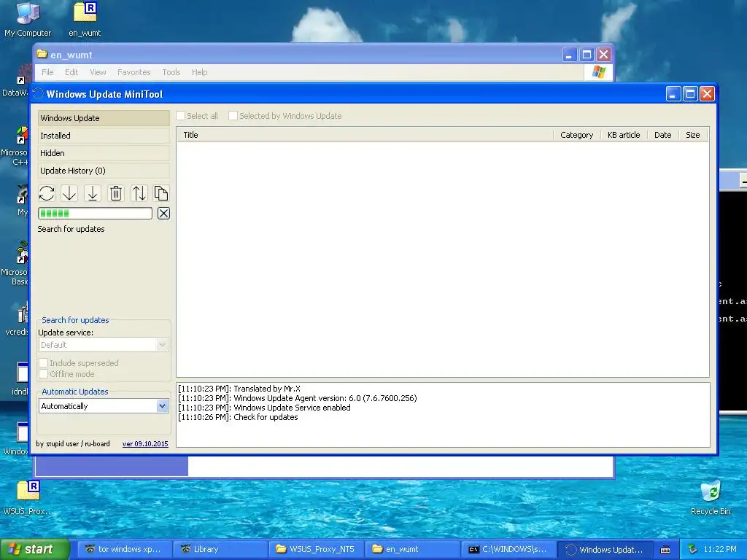747x560 pixels.
Task: Open File menu in en_wumt window
Action: 47,72
